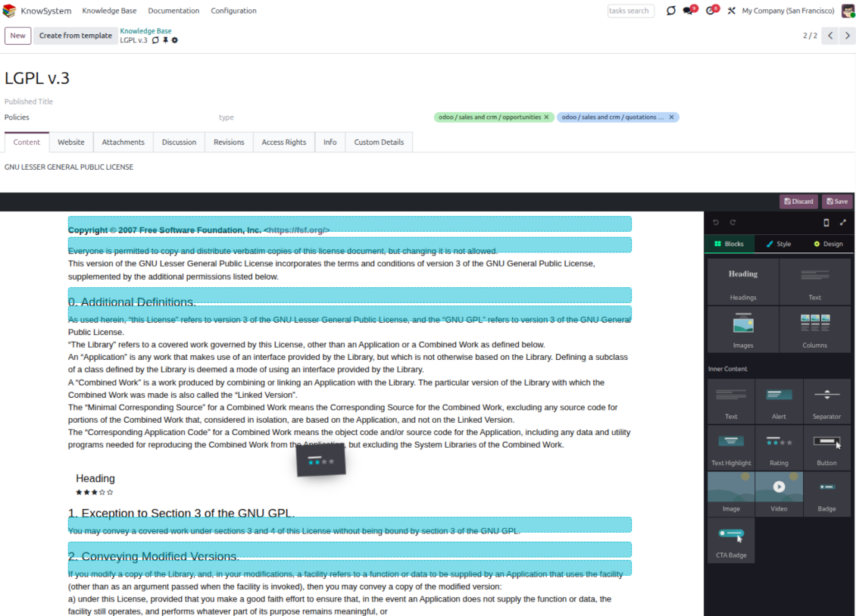This screenshot has height=616, width=856.
Task: Remove the opportunities tag
Action: tap(546, 117)
